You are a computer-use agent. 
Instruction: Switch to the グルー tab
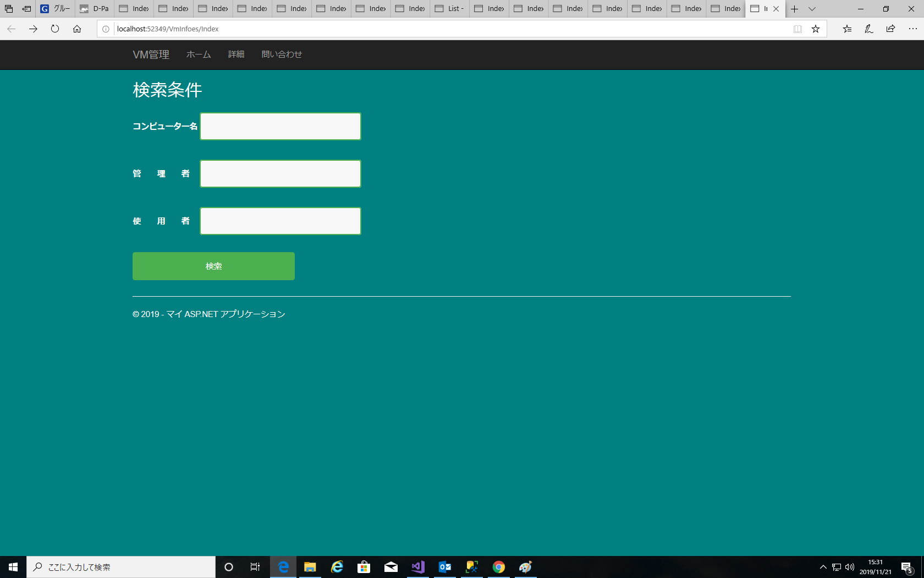tap(55, 9)
